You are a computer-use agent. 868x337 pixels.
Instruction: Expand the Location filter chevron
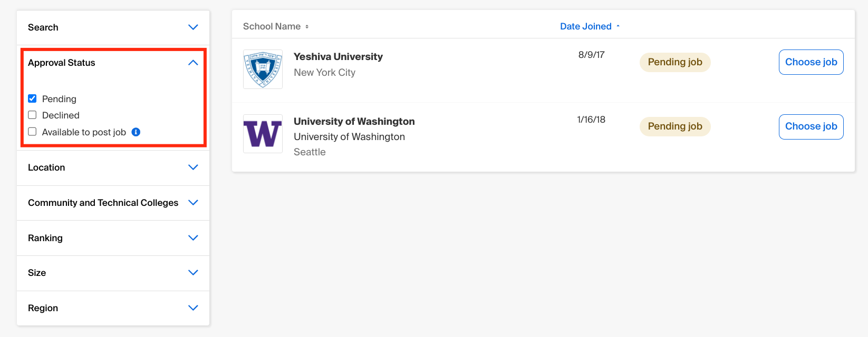[x=193, y=167]
